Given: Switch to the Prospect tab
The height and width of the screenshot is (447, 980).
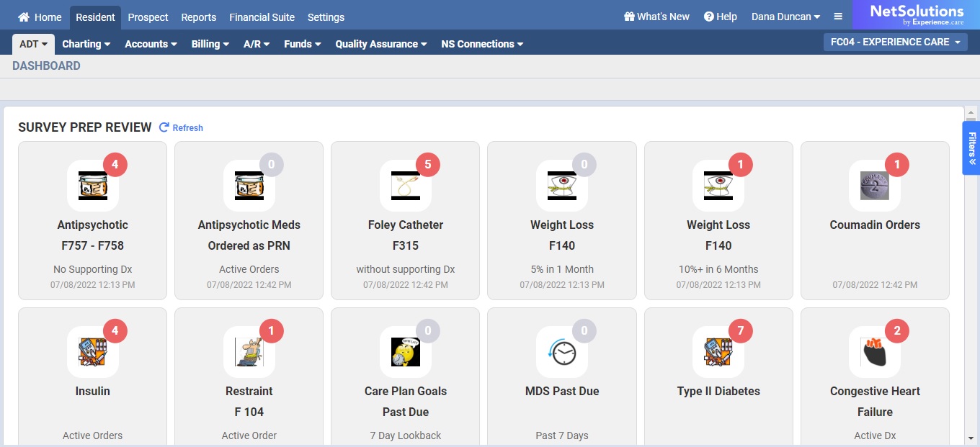Looking at the screenshot, I should pos(148,17).
